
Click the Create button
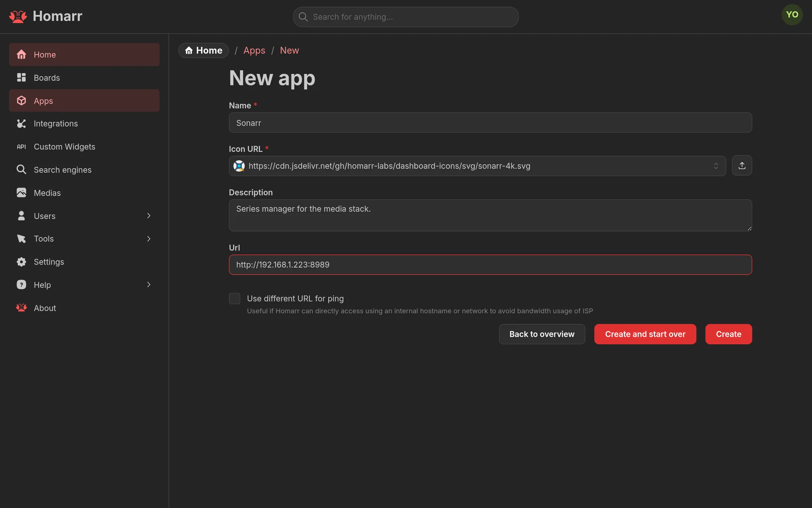729,334
